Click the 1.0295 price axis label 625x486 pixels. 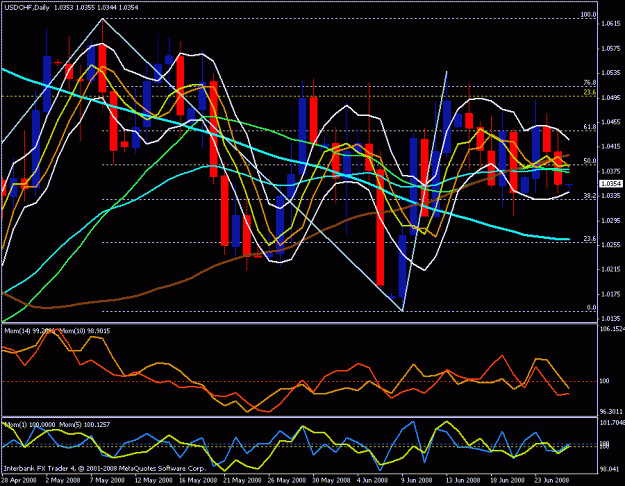(x=610, y=220)
